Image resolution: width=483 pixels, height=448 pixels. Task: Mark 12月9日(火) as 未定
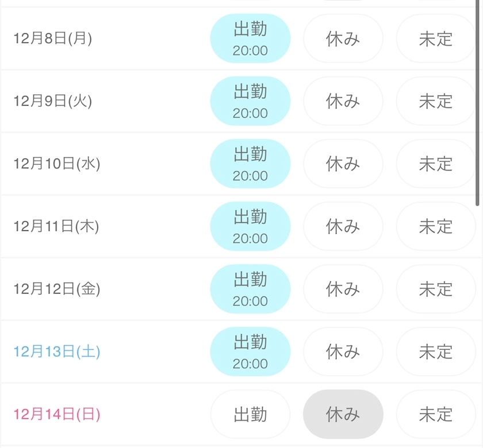pos(435,101)
